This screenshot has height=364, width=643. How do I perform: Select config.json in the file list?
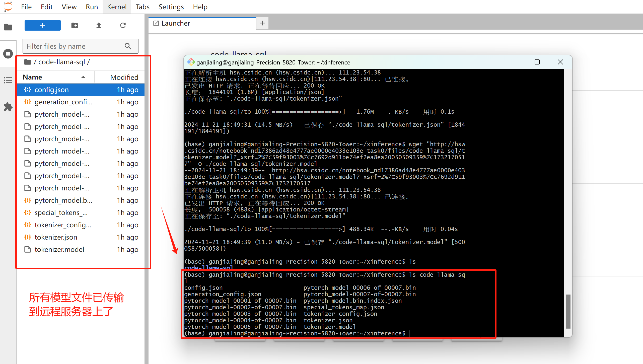(x=81, y=90)
